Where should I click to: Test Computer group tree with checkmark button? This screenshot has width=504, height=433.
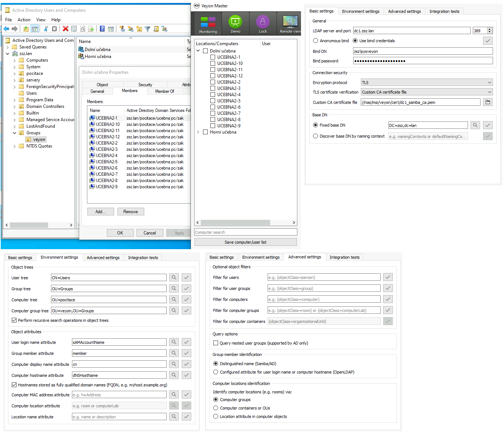[x=186, y=310]
